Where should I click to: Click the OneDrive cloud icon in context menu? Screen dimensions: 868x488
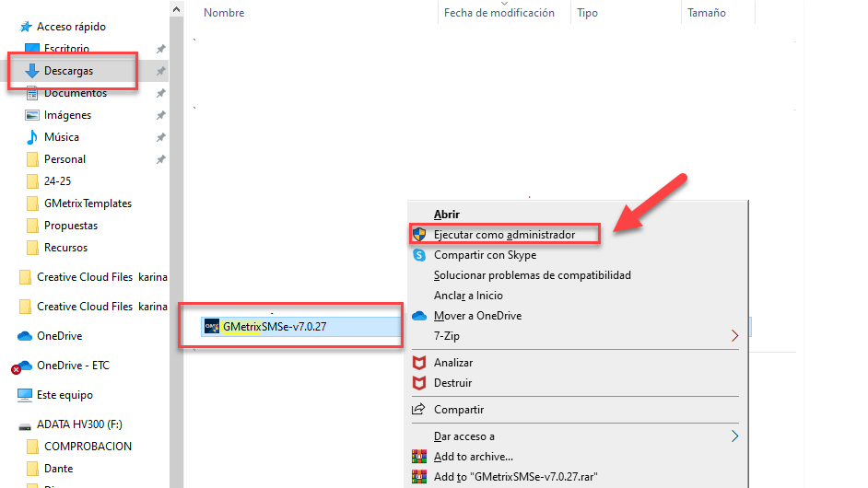[419, 316]
